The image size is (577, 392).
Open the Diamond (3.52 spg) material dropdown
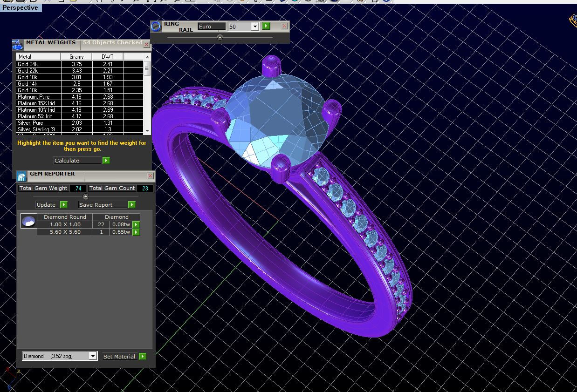coord(93,356)
